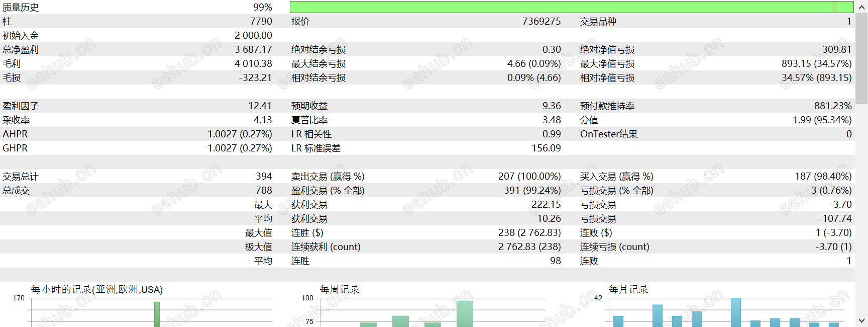This screenshot has height=327, width=868.
Task: Select 最大结余亏损 value 4.66 (0.09%)
Action: 534,63
